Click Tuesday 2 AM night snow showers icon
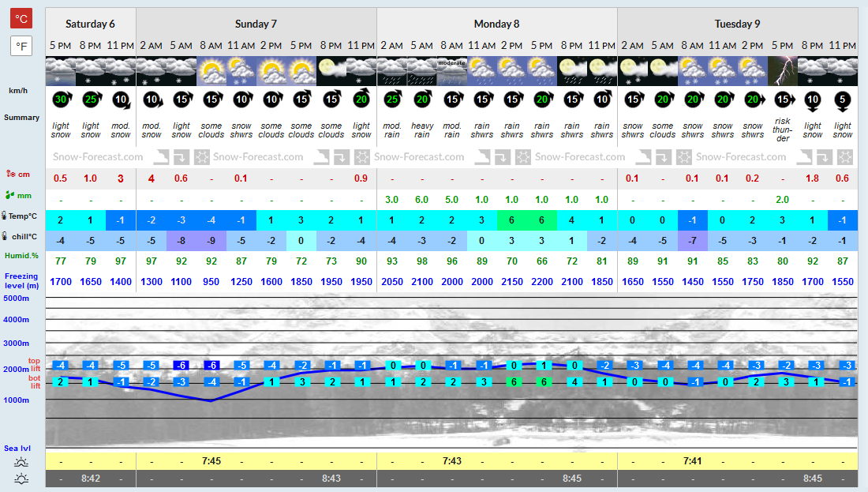 (x=632, y=71)
